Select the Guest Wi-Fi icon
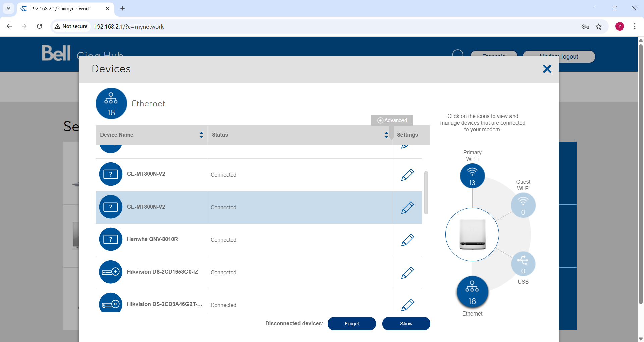 click(523, 205)
